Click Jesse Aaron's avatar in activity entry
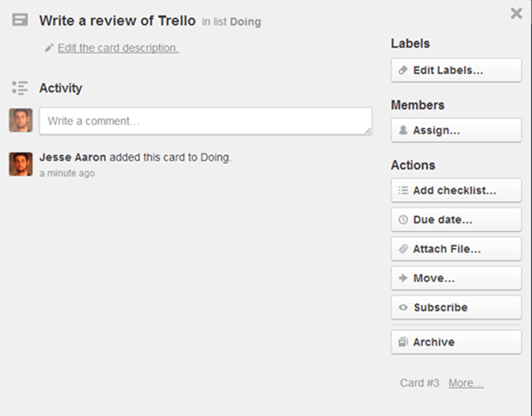This screenshot has width=532, height=416. click(20, 165)
